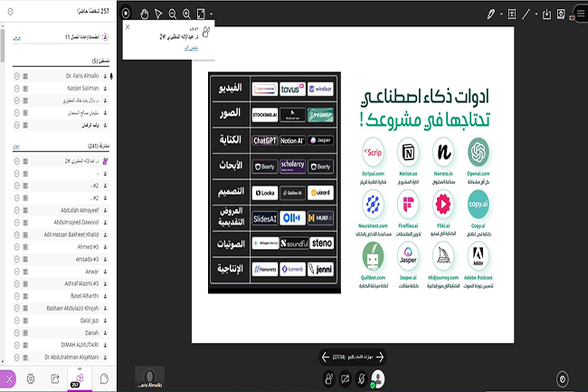The image size is (588, 392).
Task: Toggle camera video sharing
Action: pos(345,378)
